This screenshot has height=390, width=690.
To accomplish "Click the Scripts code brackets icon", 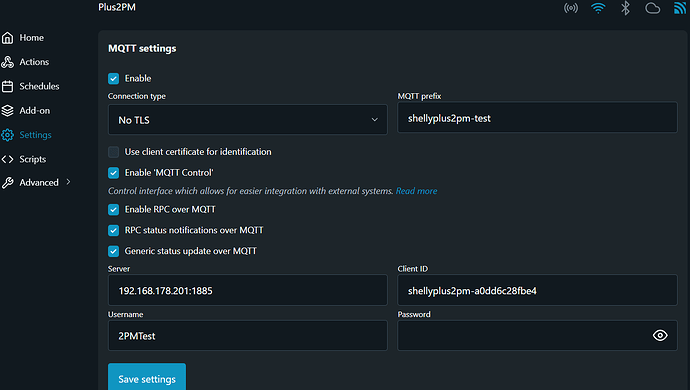I will [7, 159].
